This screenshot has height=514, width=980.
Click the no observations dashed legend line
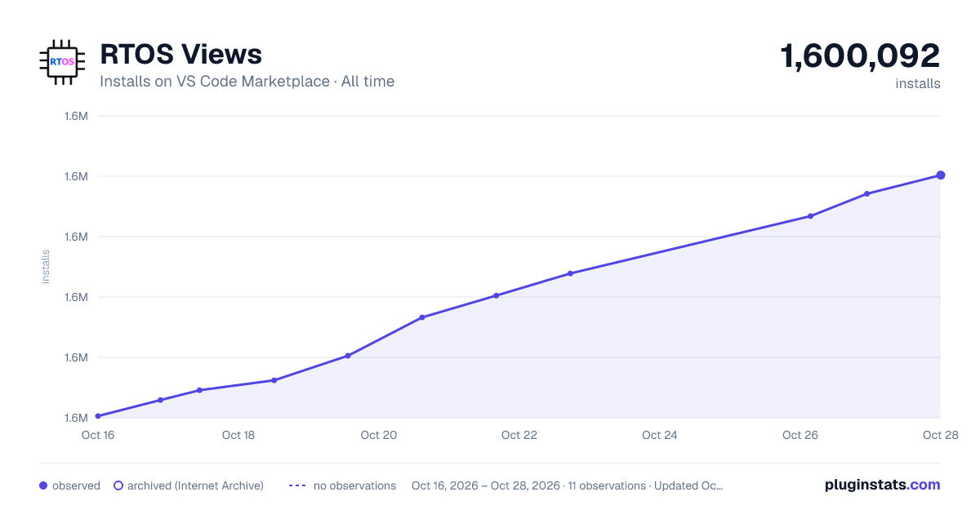[297, 485]
